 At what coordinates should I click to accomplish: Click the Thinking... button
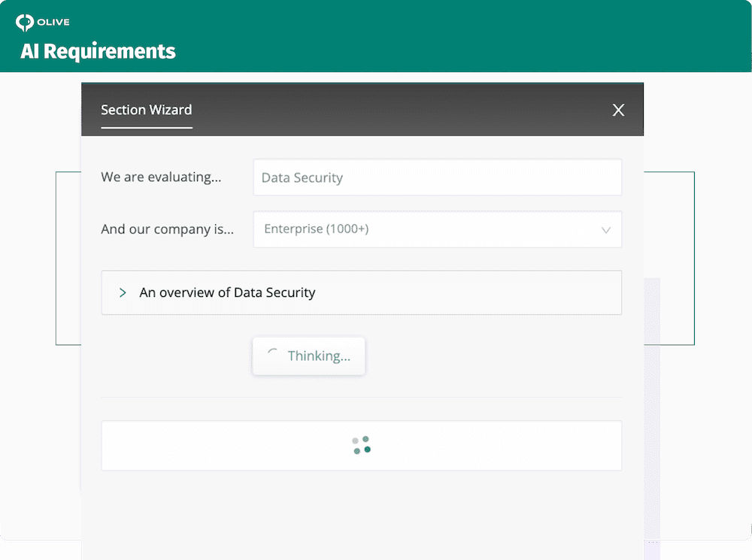[309, 356]
